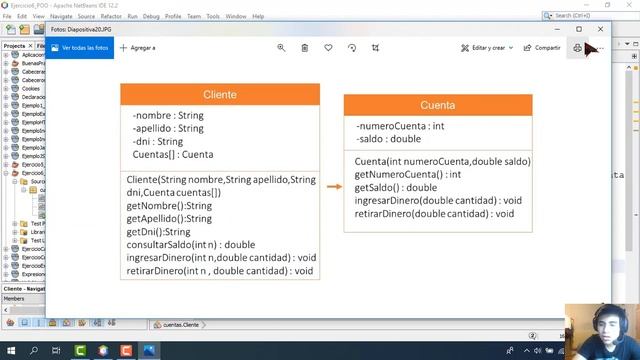Click NetBeans cube taskbar icon
The width and height of the screenshot is (640, 360).
(103, 351)
